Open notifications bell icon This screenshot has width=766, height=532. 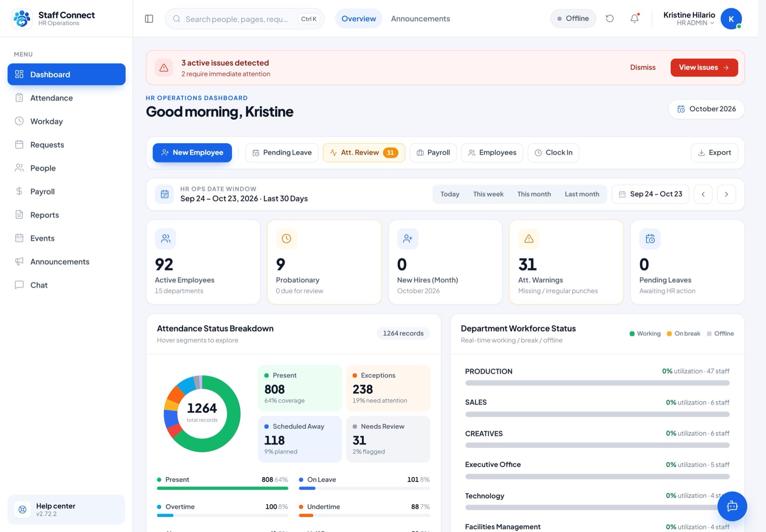[634, 19]
